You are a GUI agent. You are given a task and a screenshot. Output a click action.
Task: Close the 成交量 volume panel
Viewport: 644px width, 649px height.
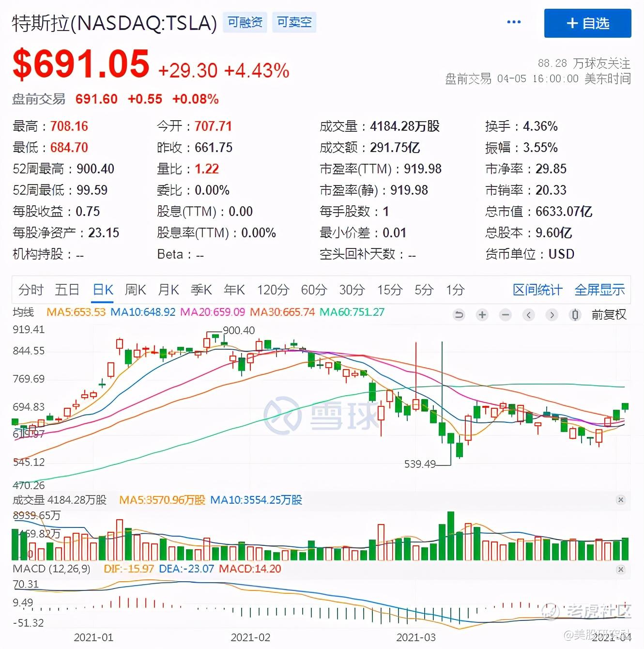pos(621,500)
